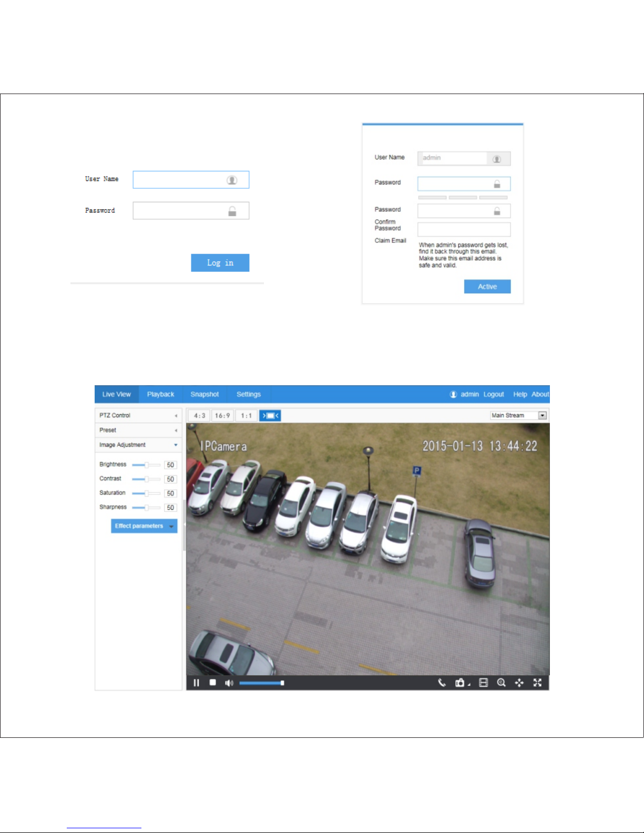Focus second Password field in activation form
Image resolution: width=644 pixels, height=833 pixels.
click(464, 211)
